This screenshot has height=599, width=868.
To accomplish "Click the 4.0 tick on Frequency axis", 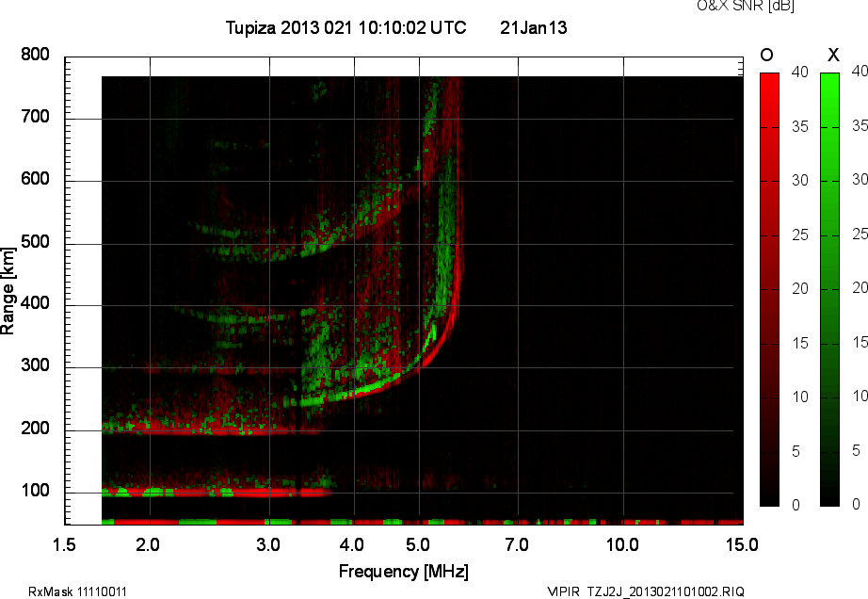I will (x=352, y=544).
